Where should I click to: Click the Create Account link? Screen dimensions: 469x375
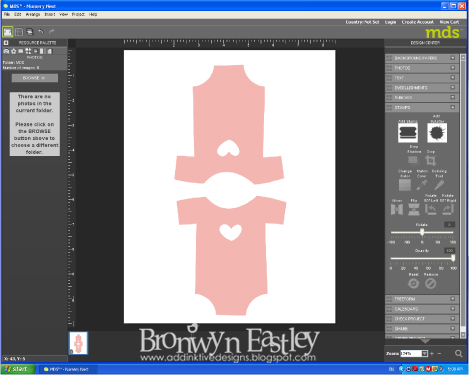(x=418, y=22)
